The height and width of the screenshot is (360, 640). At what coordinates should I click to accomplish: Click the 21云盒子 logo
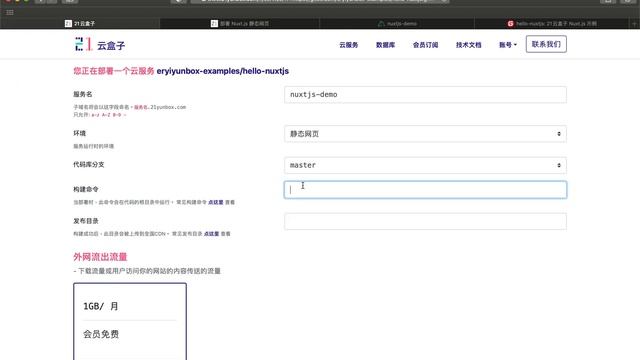pyautogui.click(x=100, y=44)
